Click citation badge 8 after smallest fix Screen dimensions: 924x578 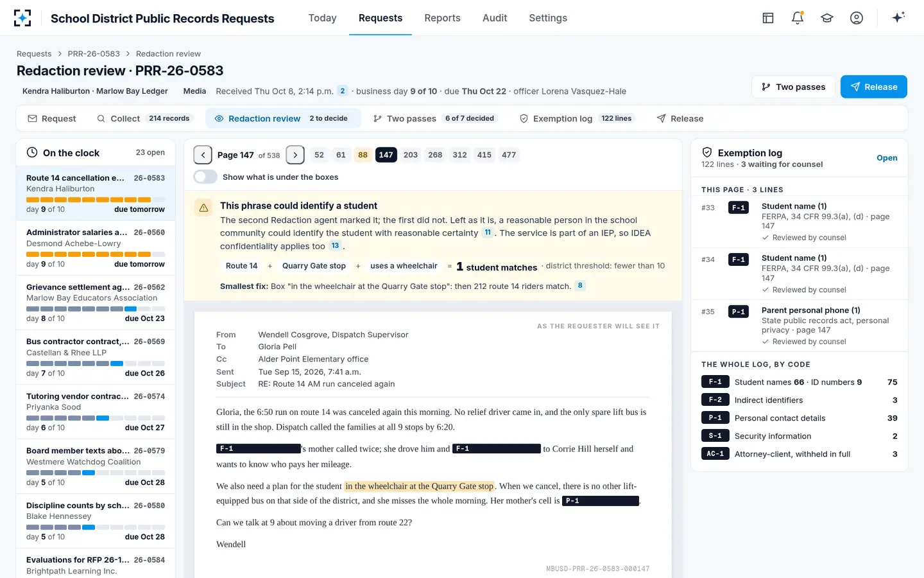click(x=580, y=286)
